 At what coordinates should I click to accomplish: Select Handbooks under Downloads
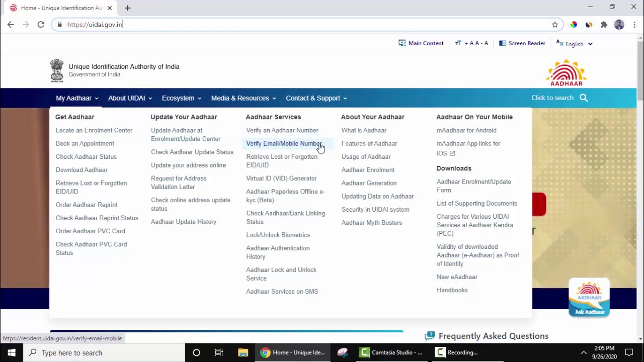[x=452, y=290]
